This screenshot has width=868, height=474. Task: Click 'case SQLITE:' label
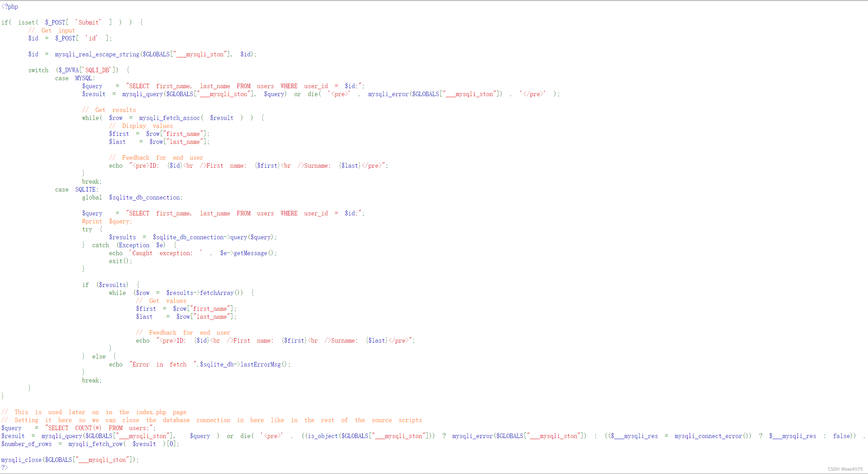pyautogui.click(x=76, y=189)
